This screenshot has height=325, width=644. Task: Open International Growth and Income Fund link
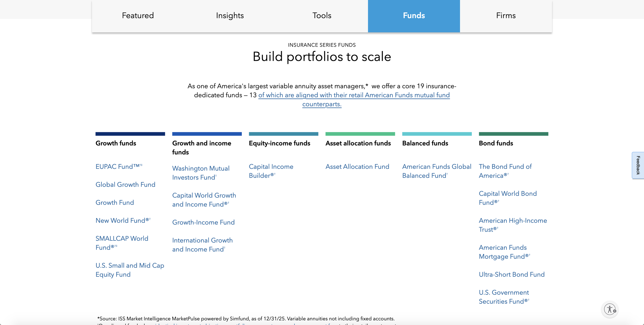pyautogui.click(x=202, y=245)
